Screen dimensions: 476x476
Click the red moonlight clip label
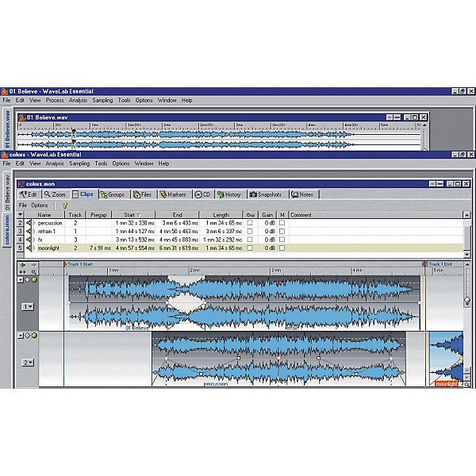pyautogui.click(x=446, y=384)
